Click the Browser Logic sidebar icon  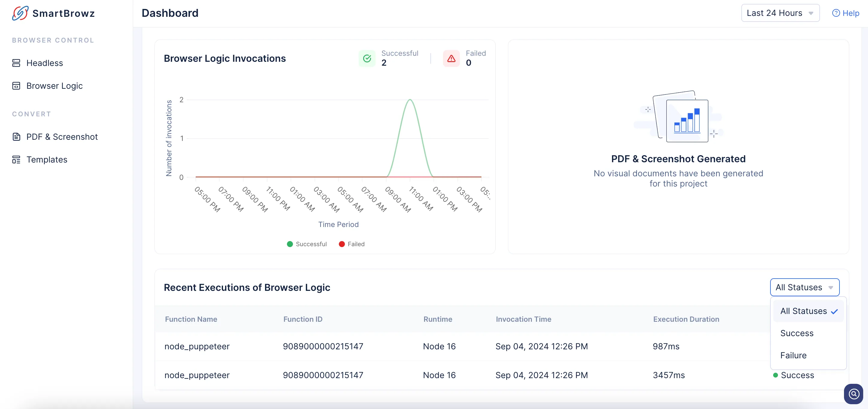[16, 86]
